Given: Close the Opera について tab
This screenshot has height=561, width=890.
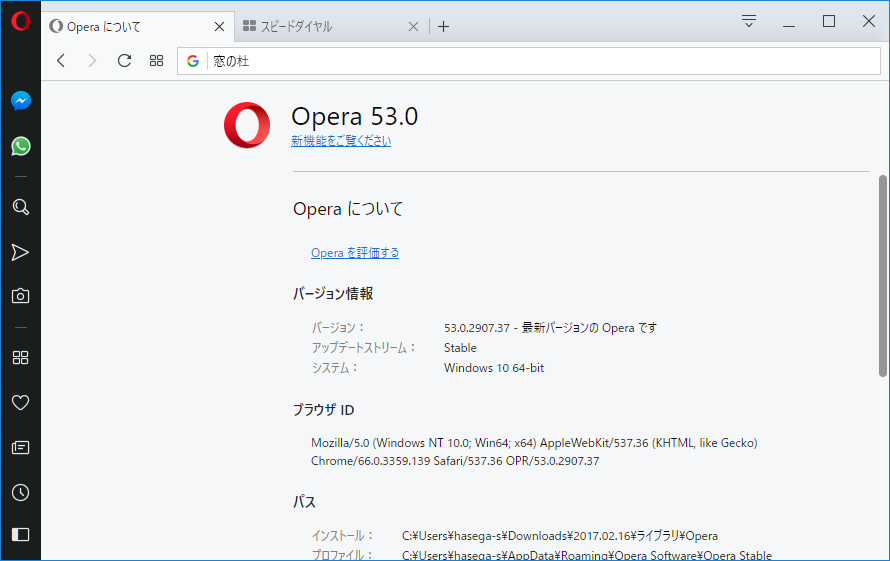Looking at the screenshot, I should point(220,27).
